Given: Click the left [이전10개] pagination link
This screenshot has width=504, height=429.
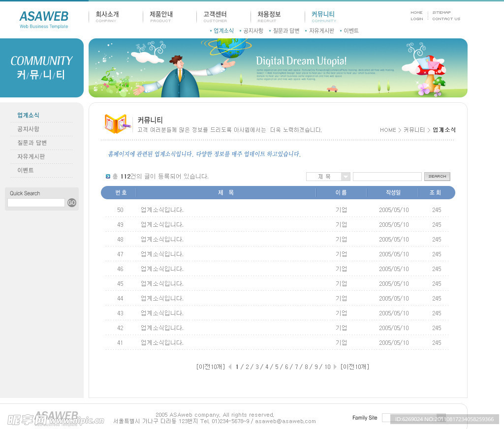Looking at the screenshot, I should [211, 367].
